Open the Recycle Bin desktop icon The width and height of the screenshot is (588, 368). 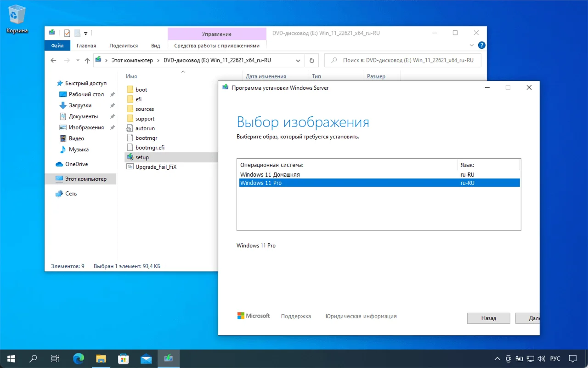[17, 19]
